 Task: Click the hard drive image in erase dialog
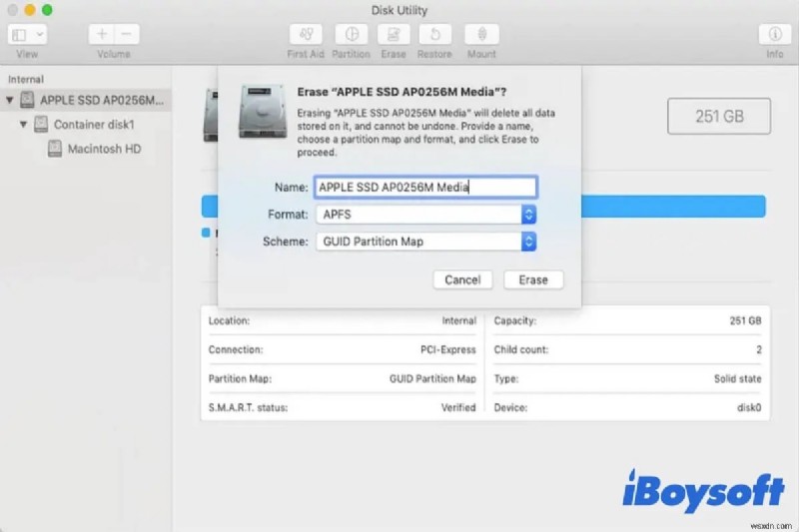(x=263, y=111)
